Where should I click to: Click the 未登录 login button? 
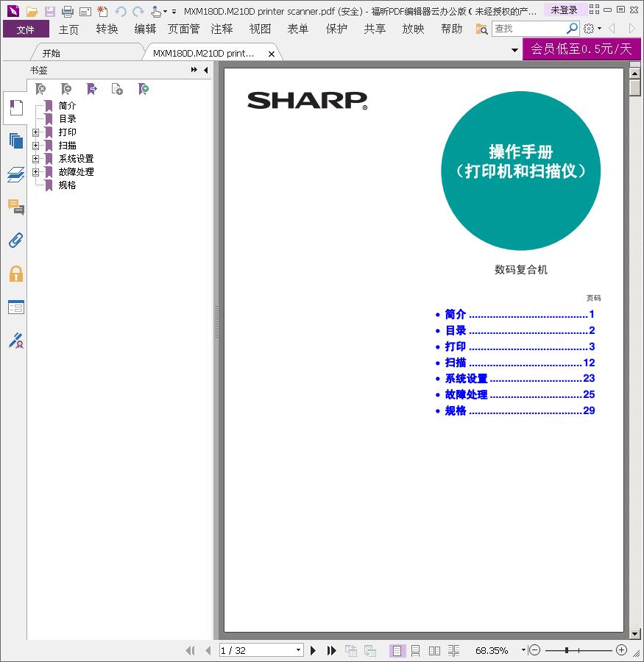(564, 10)
